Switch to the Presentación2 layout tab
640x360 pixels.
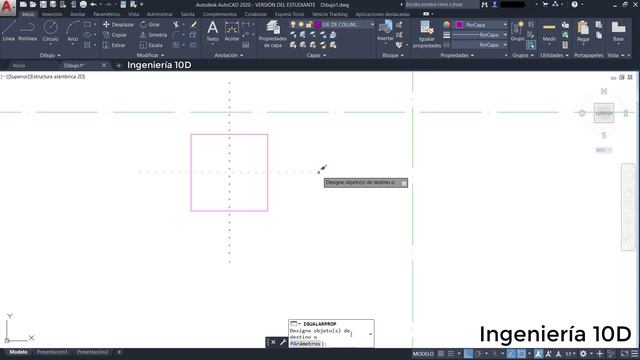[93, 352]
